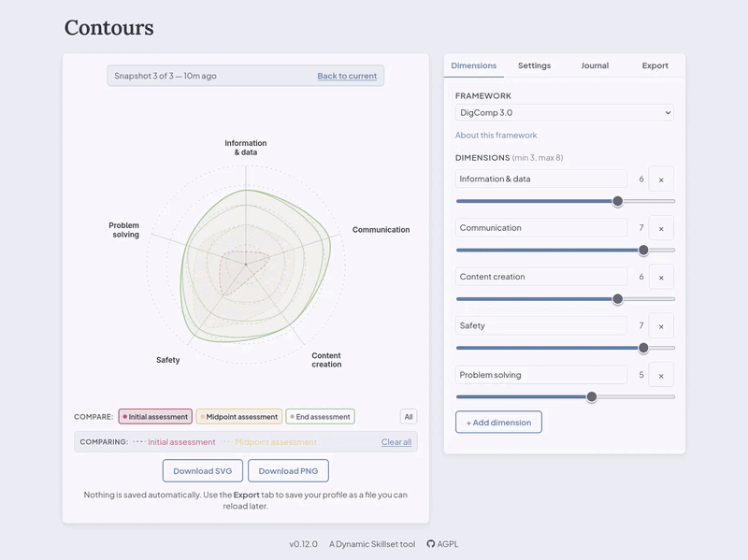Remove the Problem solving dimension
748x560 pixels.
click(x=660, y=374)
